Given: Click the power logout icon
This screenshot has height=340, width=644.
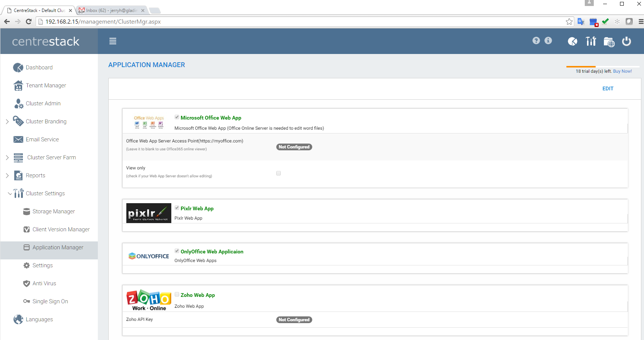Looking at the screenshot, I should 626,41.
